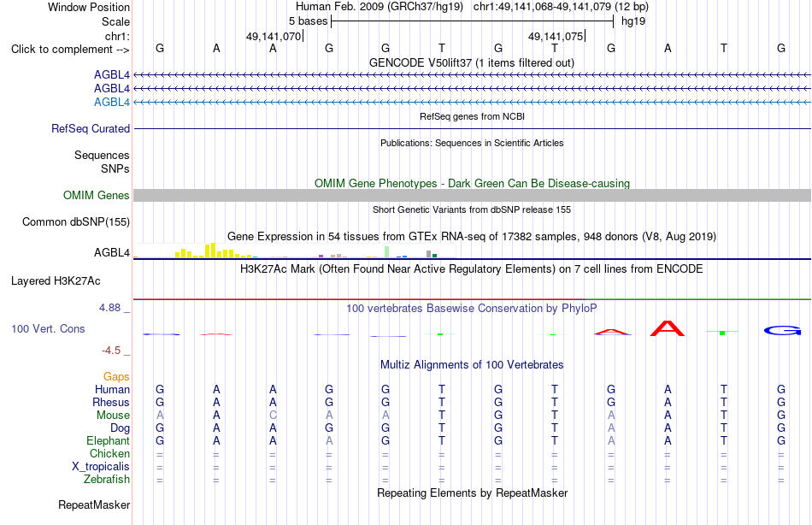Click the Layered H3K27Ac track label
This screenshot has height=525, width=812.
point(56,281)
